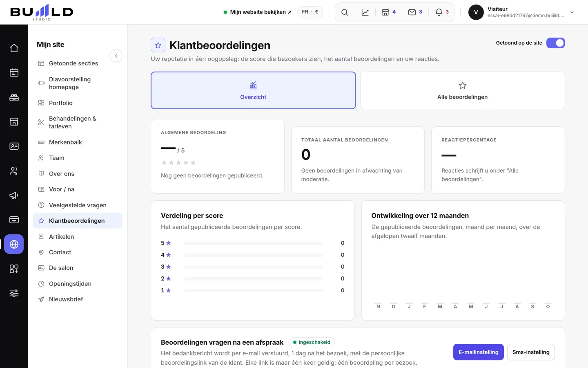Toggle the 'Getoond op de site' switch
Image resolution: width=588 pixels, height=368 pixels.
(x=555, y=43)
